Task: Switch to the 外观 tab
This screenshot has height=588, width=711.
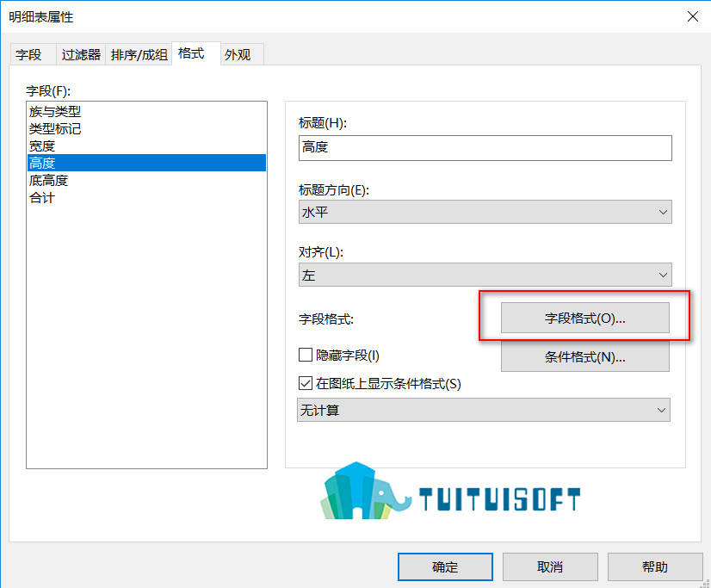Action: [242, 55]
